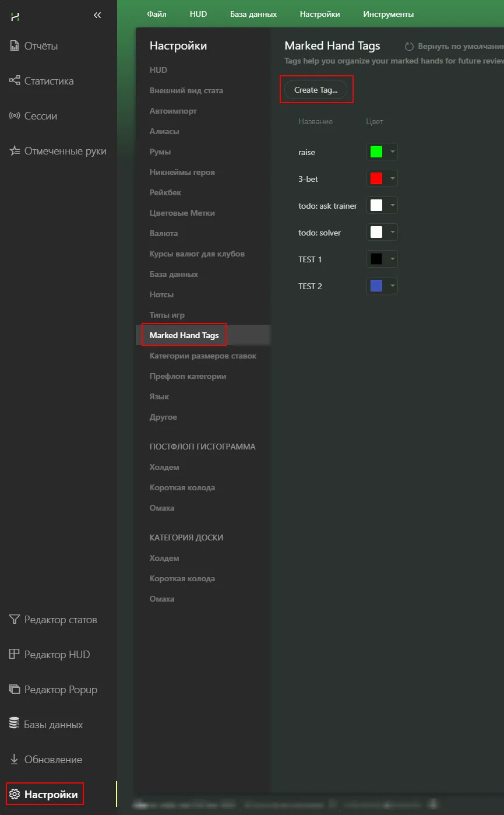This screenshot has height=815, width=504.
Task: Open the Databases stack icon
Action: point(15,724)
